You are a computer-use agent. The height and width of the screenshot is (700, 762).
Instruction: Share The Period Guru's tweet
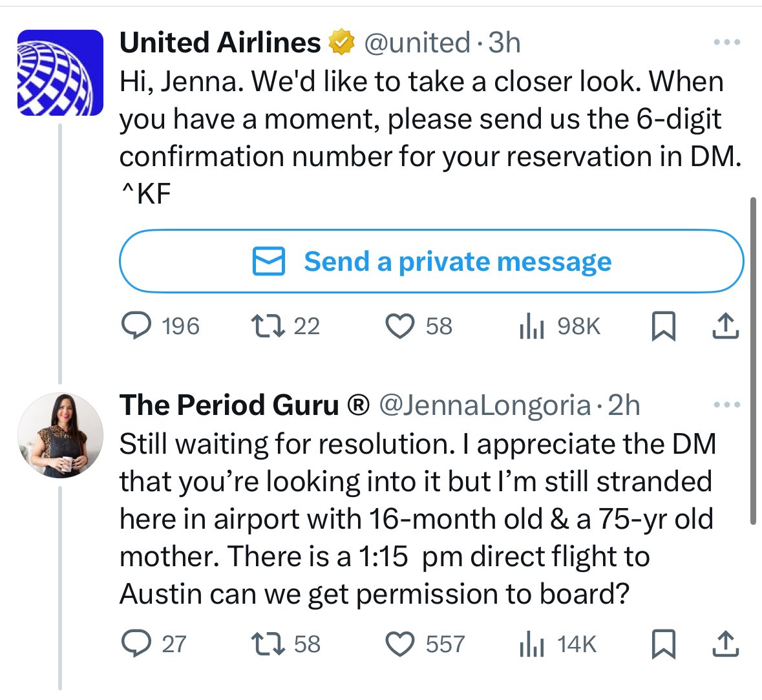(x=725, y=644)
